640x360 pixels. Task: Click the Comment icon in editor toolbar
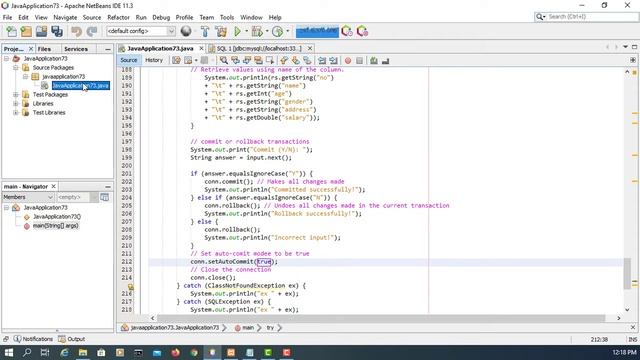pos(374,60)
